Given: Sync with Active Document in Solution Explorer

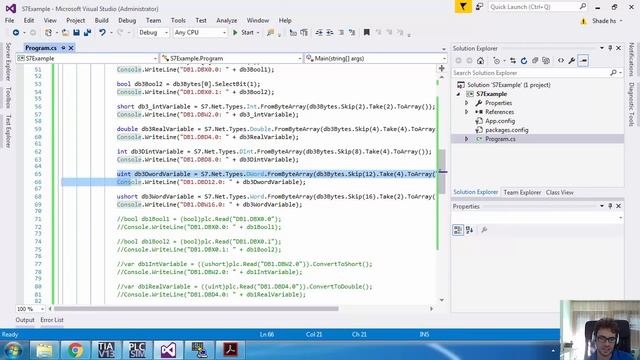Looking at the screenshot, I should 513,60.
